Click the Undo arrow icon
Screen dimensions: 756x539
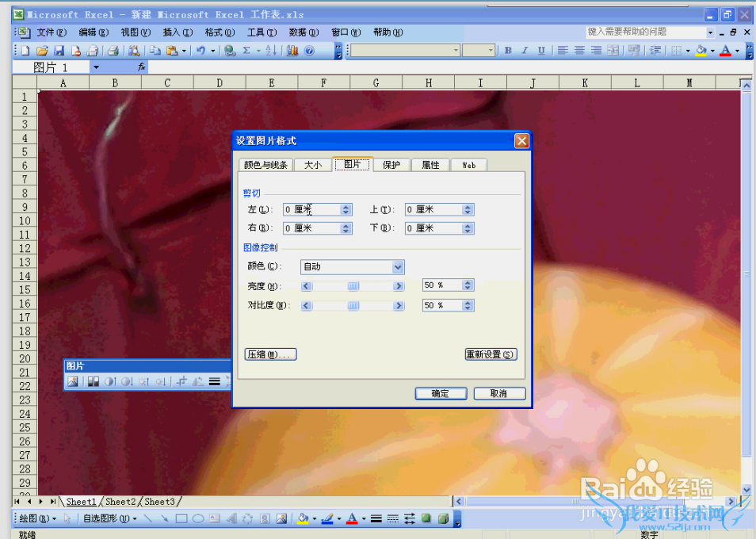(x=200, y=51)
